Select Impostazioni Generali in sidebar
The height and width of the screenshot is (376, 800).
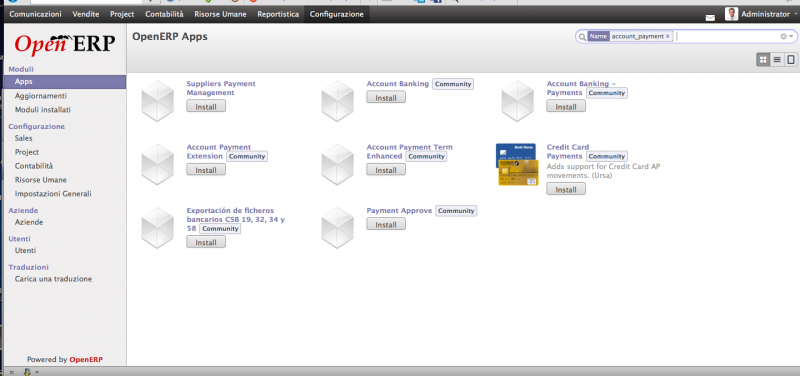53,194
